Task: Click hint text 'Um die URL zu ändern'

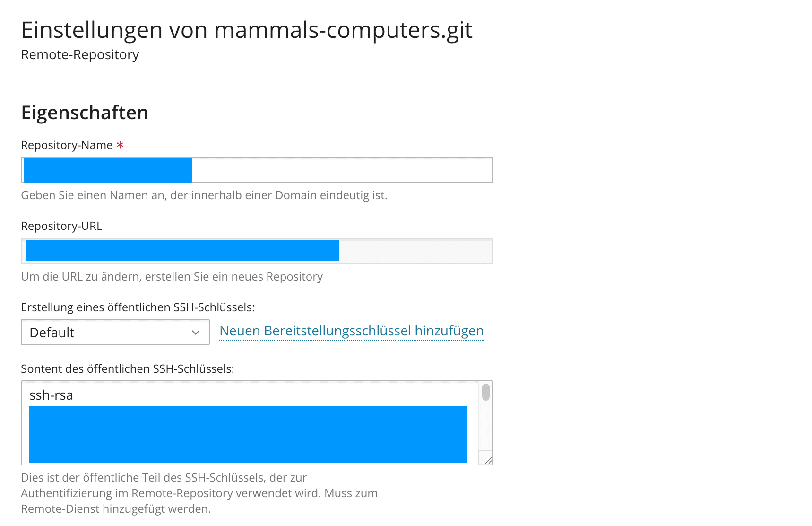Action: pos(172,277)
